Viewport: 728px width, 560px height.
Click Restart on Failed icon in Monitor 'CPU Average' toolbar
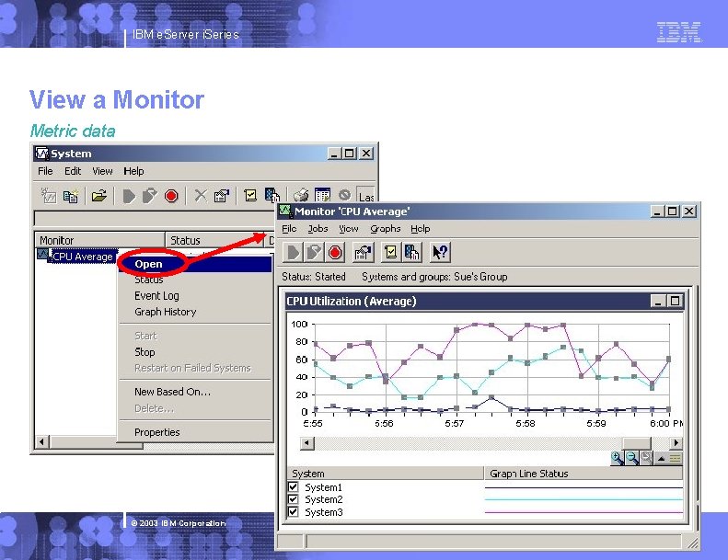click(x=314, y=252)
